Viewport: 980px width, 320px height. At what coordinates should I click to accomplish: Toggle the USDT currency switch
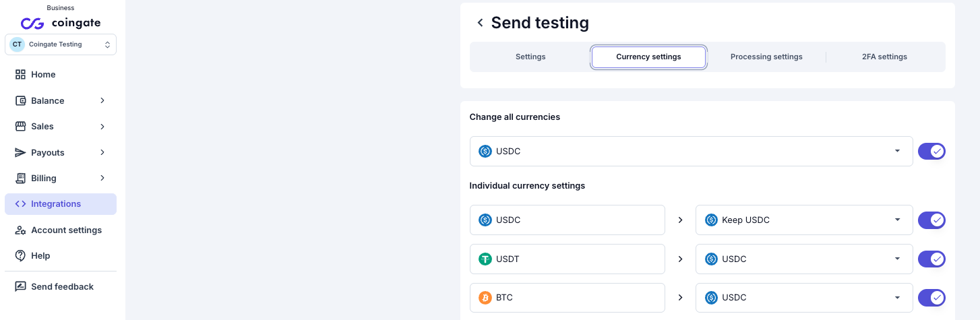click(931, 259)
